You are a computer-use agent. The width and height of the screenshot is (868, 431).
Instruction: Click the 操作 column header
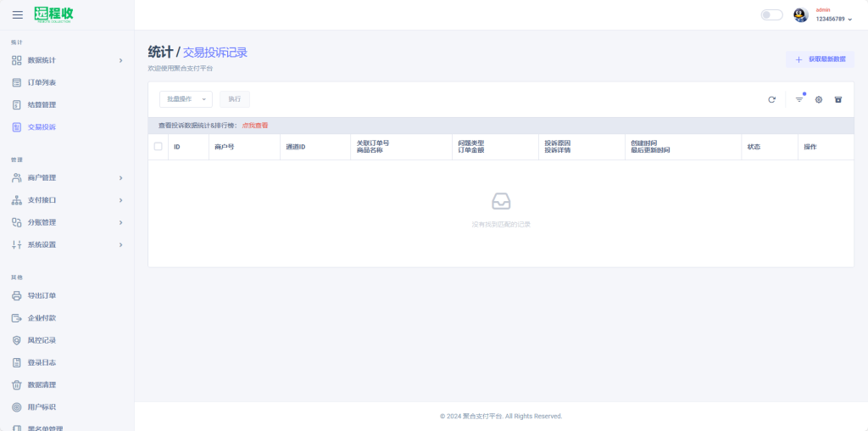(810, 147)
